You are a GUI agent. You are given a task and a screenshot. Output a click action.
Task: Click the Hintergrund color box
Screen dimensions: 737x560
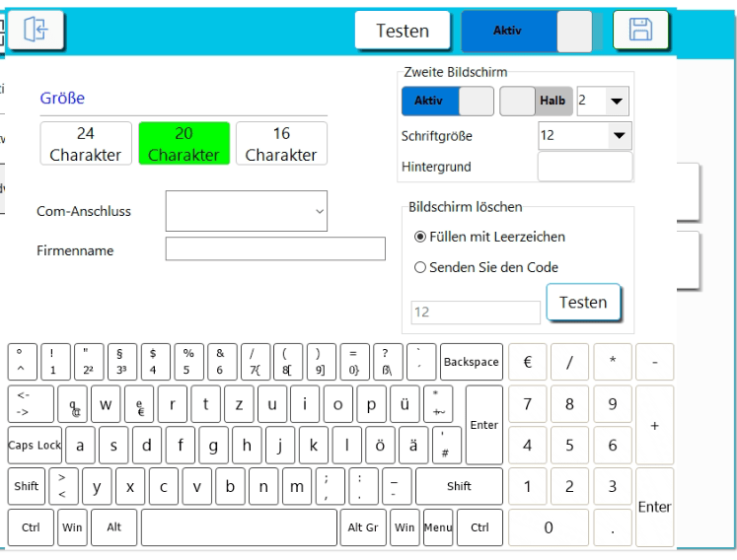click(x=584, y=167)
